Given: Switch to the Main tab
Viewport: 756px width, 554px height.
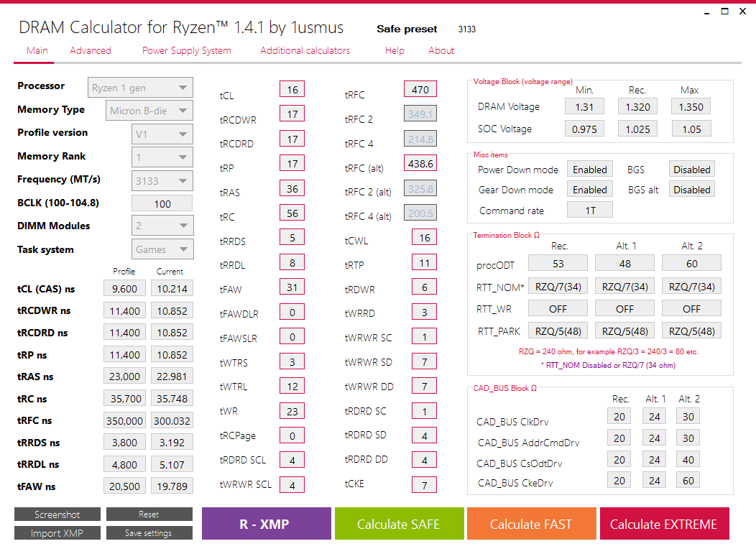Looking at the screenshot, I should coord(37,50).
